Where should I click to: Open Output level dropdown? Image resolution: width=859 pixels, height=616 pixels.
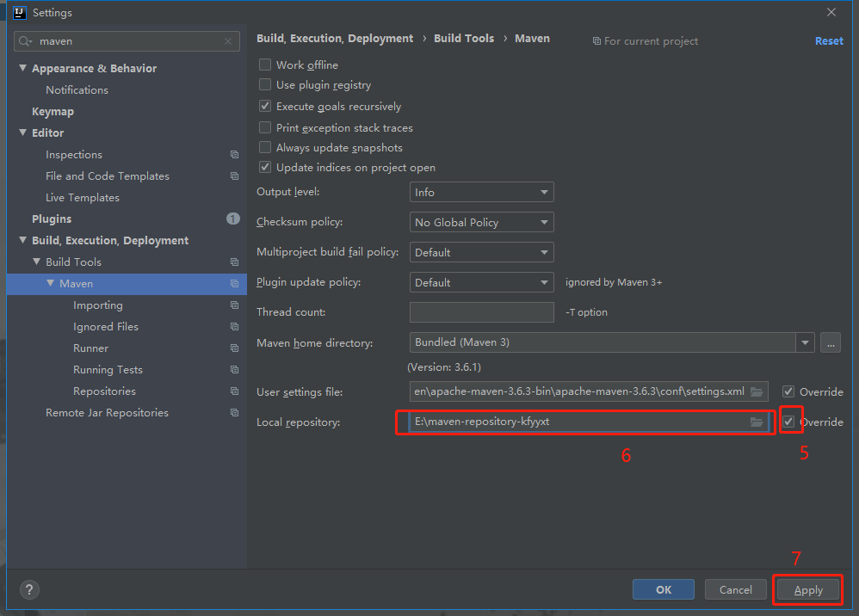(x=481, y=192)
